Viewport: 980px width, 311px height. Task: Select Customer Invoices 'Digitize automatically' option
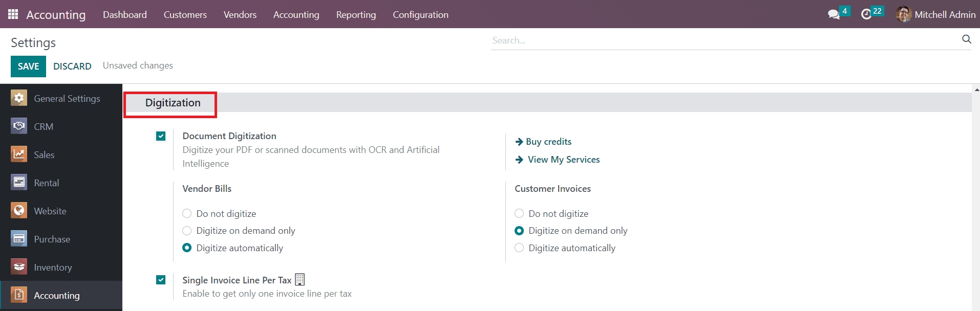click(x=519, y=248)
